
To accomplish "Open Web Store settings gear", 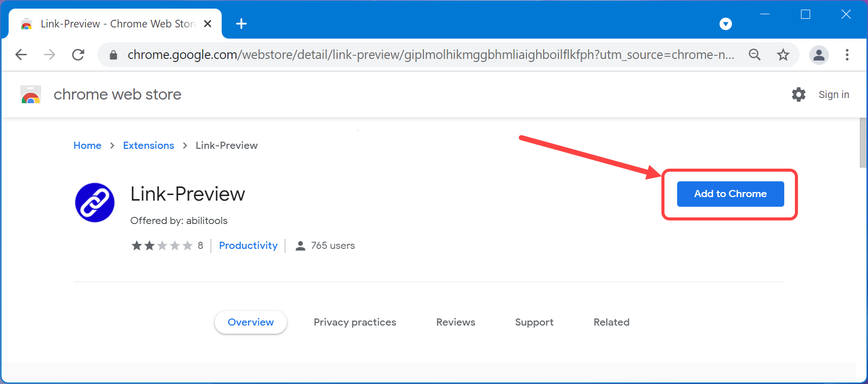I will [x=798, y=94].
